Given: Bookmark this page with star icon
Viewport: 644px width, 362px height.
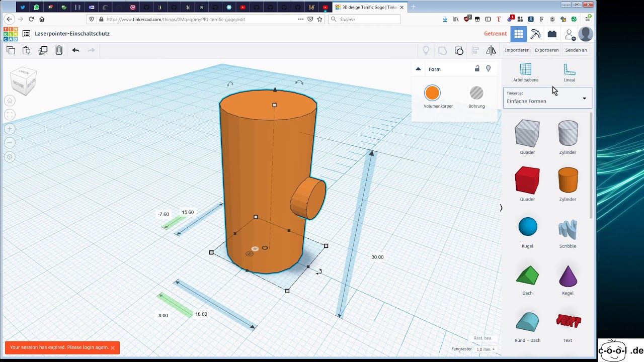Looking at the screenshot, I should [319, 19].
